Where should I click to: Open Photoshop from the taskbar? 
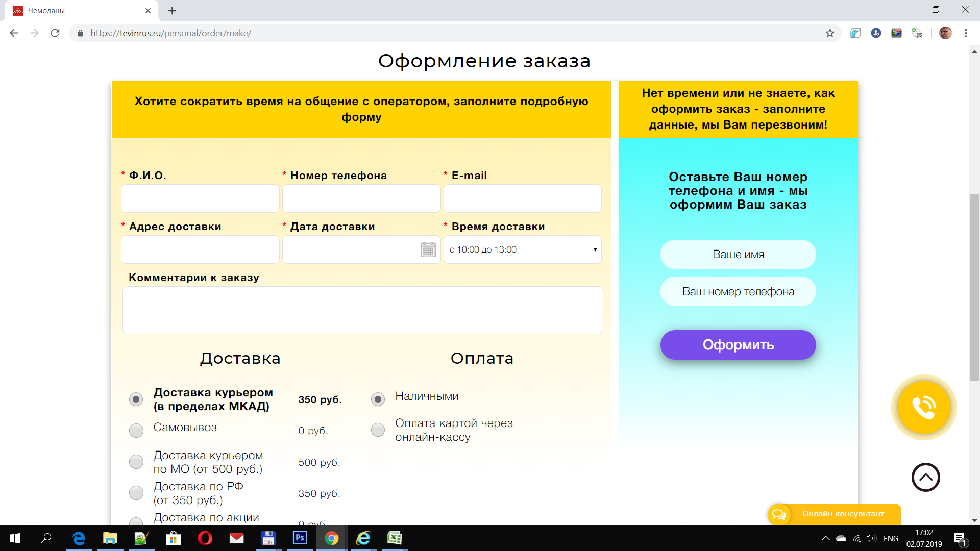pos(300,538)
